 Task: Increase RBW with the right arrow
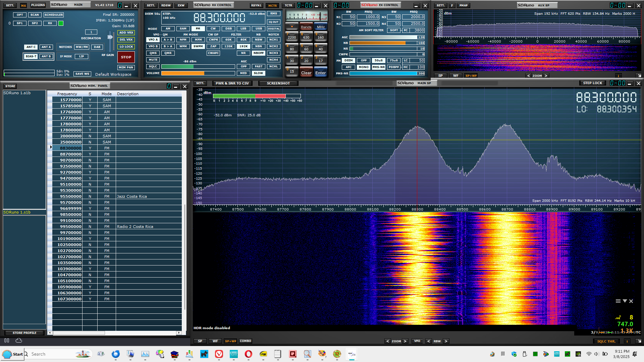click(x=446, y=341)
